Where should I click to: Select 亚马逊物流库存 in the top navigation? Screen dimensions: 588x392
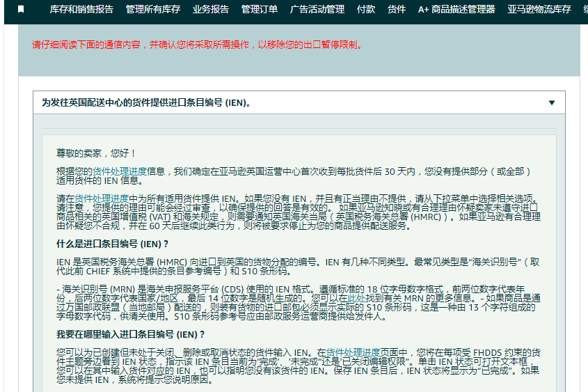tap(539, 9)
